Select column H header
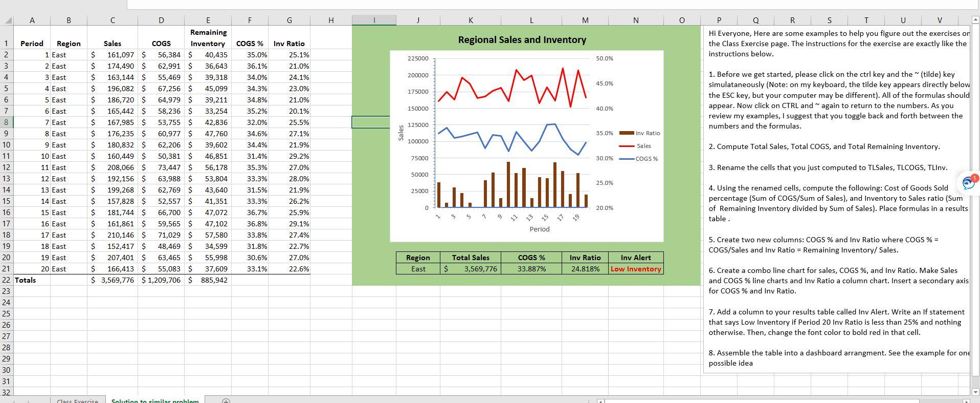Screen dimensions: 980x403 331,20
